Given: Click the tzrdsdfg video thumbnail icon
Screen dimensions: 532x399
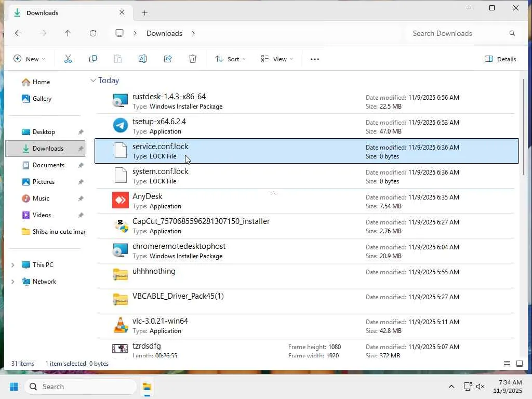Looking at the screenshot, I should [x=120, y=349].
